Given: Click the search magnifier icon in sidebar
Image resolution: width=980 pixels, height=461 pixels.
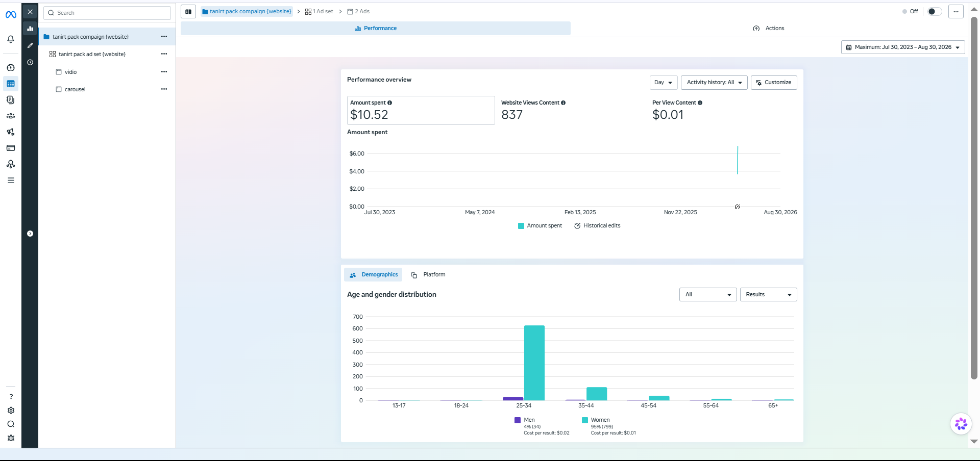Looking at the screenshot, I should pyautogui.click(x=11, y=424).
